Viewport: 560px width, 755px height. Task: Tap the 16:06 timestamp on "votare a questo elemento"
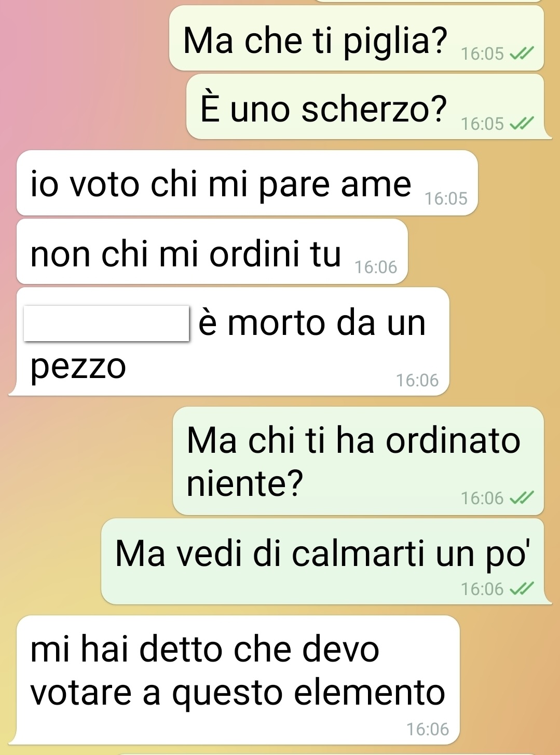click(x=428, y=729)
